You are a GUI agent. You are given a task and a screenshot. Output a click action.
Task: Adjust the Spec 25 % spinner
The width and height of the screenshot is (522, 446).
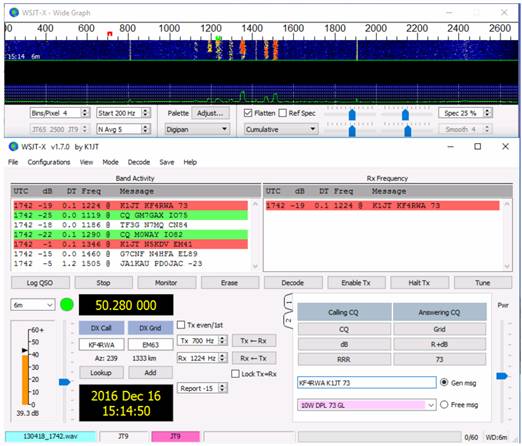[x=487, y=113]
